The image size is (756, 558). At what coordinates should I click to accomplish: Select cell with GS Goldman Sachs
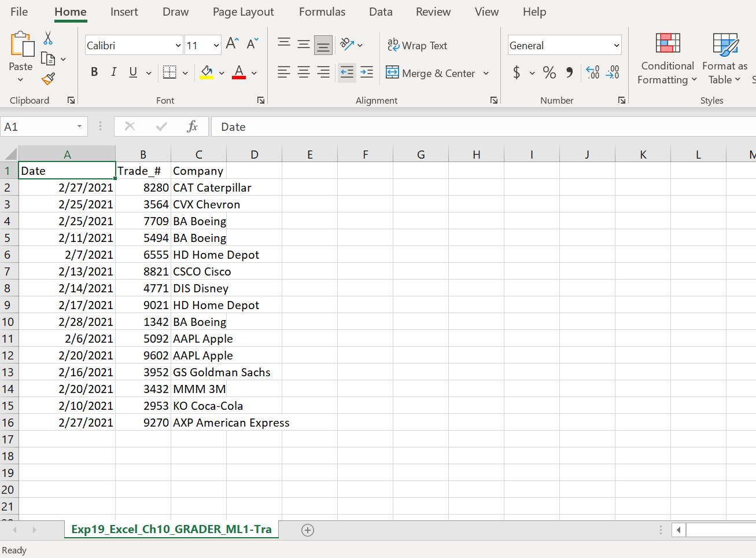tap(199, 372)
